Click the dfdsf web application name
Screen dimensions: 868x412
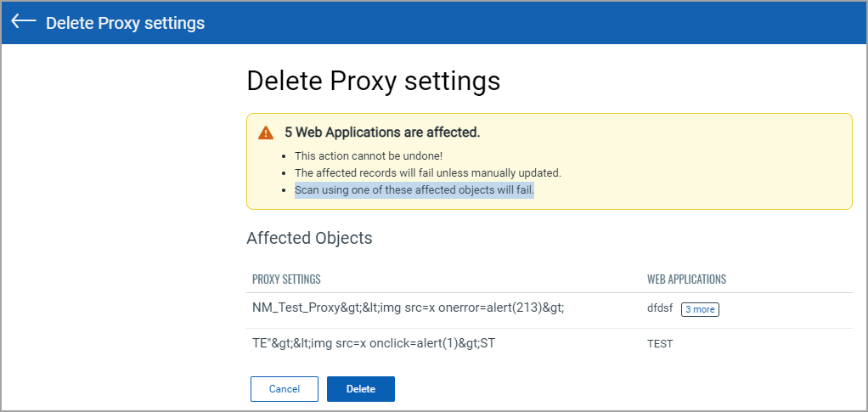[x=659, y=309]
